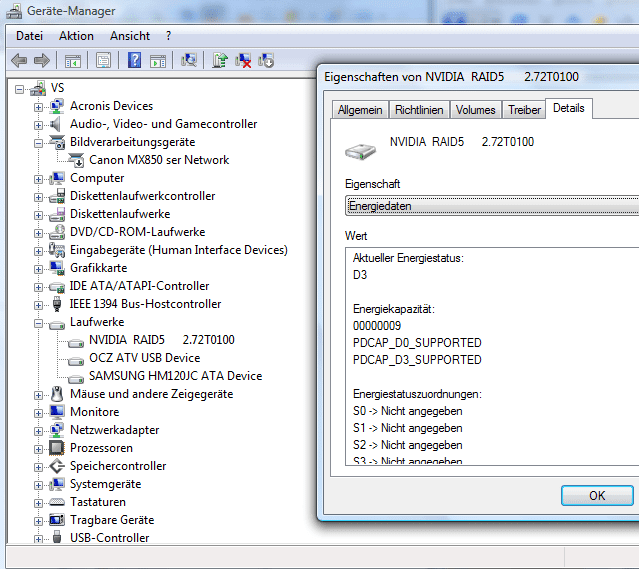Select Canon MX850 ser Network
Screen dimensions: 639x569
(159, 160)
